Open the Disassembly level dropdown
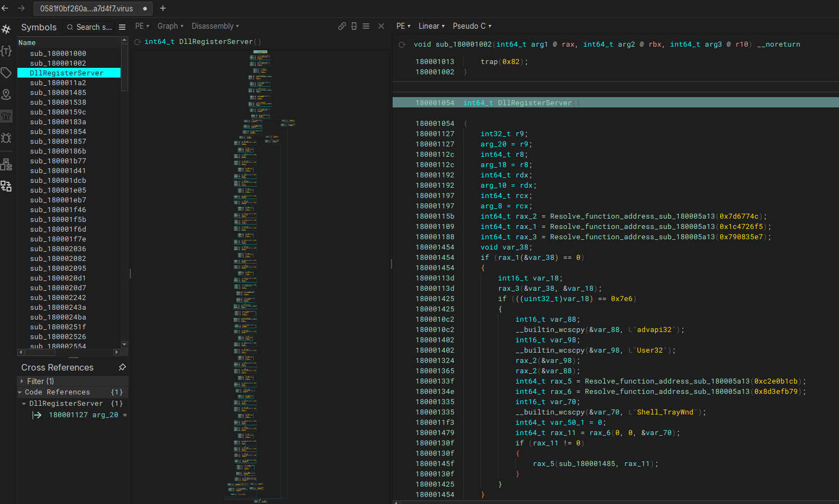This screenshot has height=504, width=839. (x=215, y=26)
